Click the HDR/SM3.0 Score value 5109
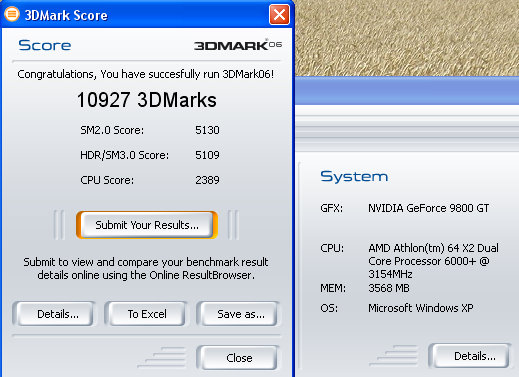The image size is (519, 377). click(207, 155)
